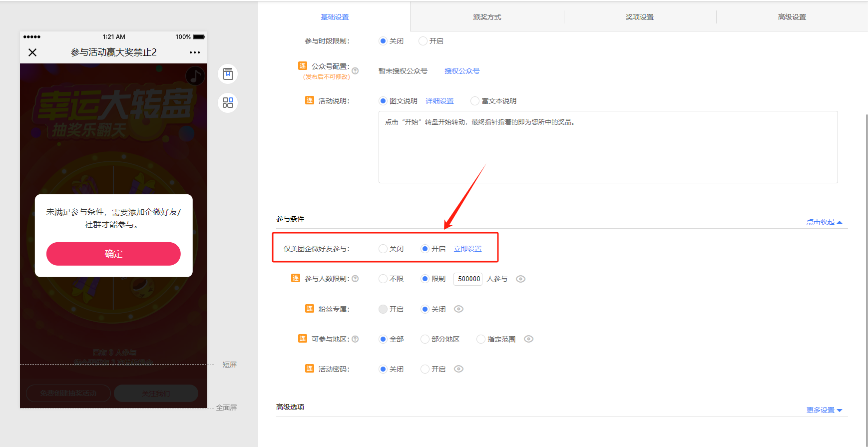Choose 不限 for 参与人数限制
868x447 pixels.
[x=383, y=279]
